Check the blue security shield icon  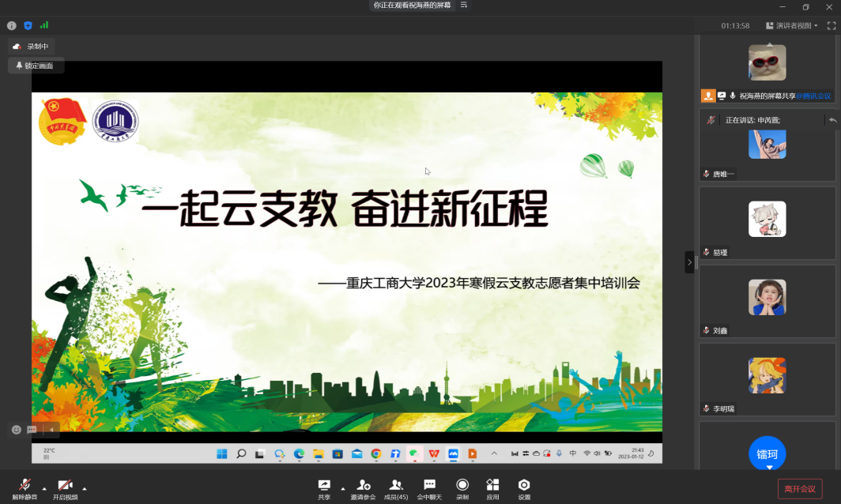click(x=28, y=25)
